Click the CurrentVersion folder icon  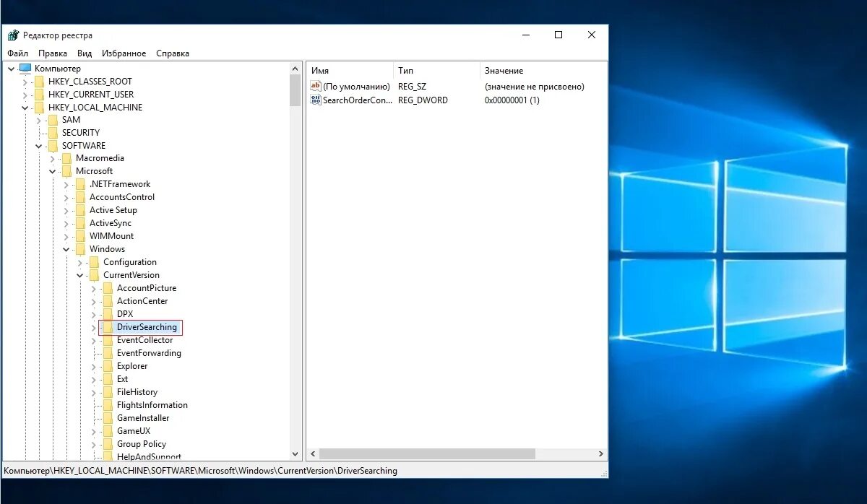tap(94, 275)
